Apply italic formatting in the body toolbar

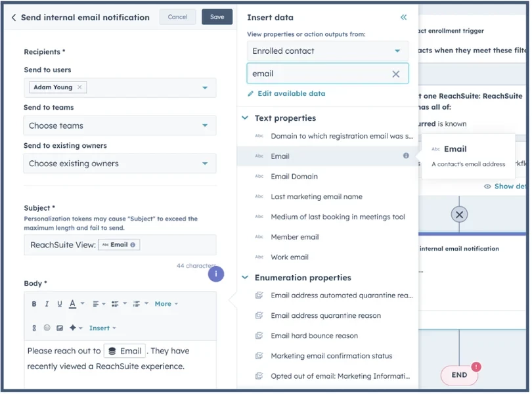[47, 304]
